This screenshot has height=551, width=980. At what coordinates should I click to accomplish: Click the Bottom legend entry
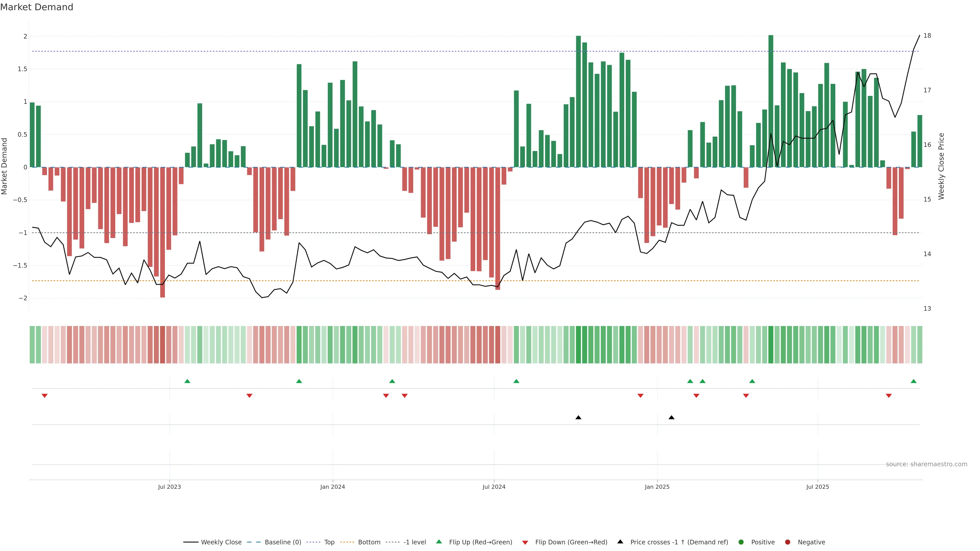coord(369,542)
